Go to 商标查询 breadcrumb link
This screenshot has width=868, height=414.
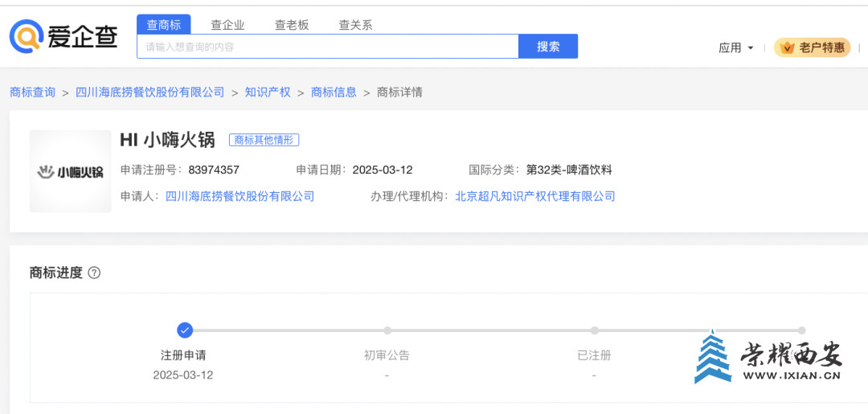33,92
